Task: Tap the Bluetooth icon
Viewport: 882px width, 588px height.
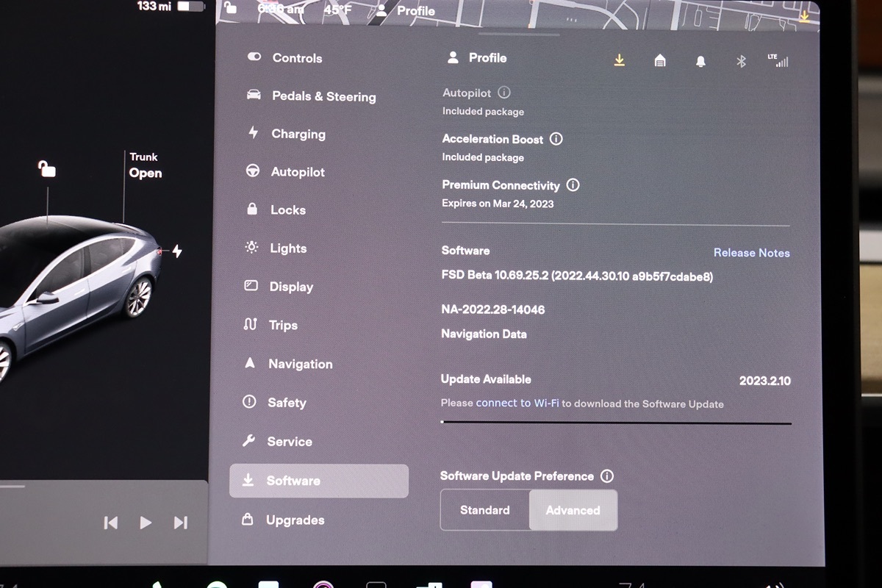Action: (x=741, y=62)
